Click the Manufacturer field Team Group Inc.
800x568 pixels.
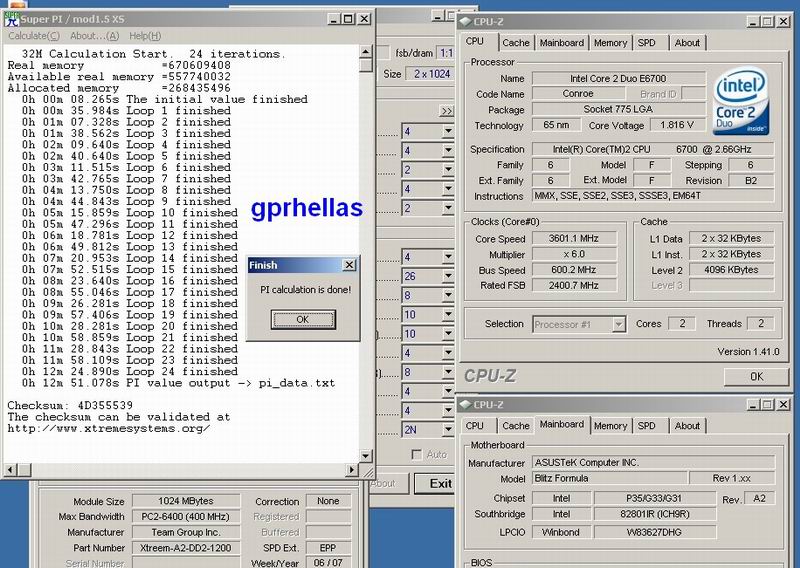pos(186,532)
